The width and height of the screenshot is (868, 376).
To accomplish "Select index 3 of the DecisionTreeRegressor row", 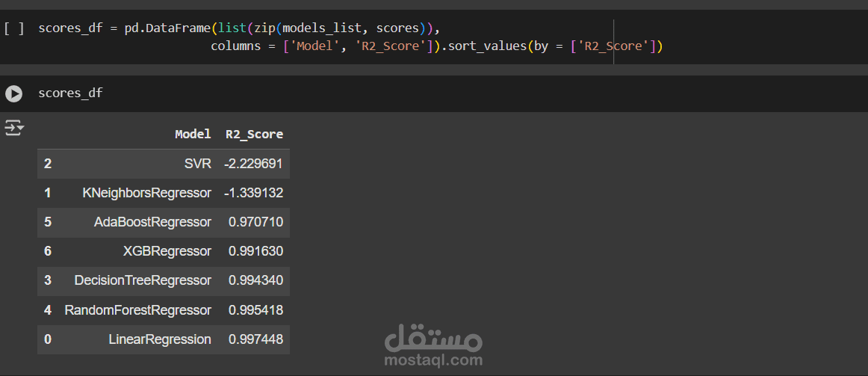I will 48,281.
